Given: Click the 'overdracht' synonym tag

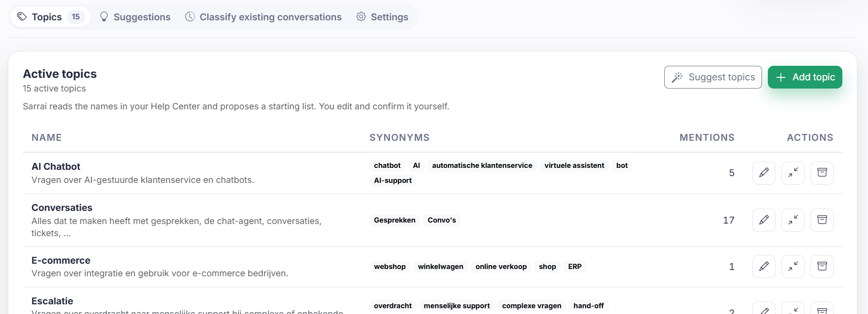Looking at the screenshot, I should 393,306.
